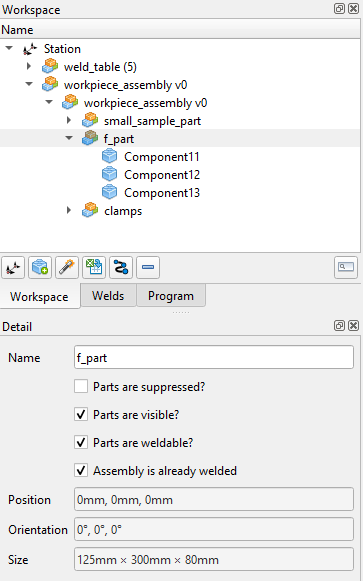This screenshot has width=363, height=581.
Task: Select the Component12 part icon
Action: coord(109,175)
